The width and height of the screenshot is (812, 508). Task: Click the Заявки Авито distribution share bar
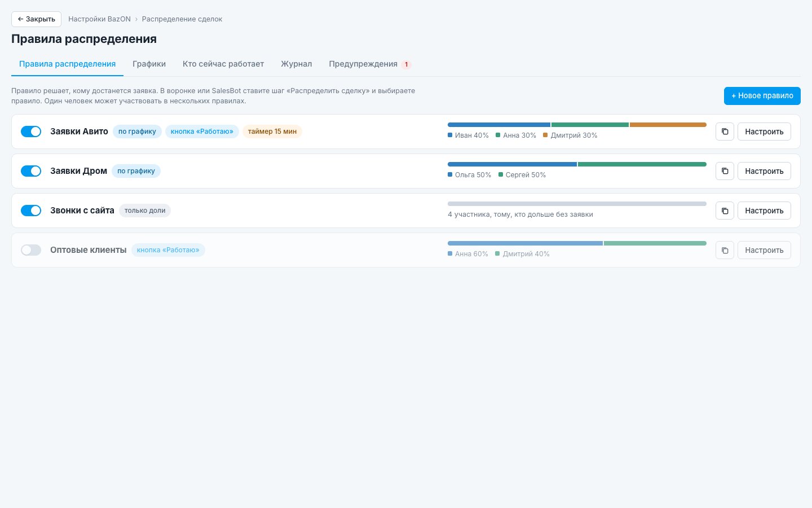pos(577,125)
